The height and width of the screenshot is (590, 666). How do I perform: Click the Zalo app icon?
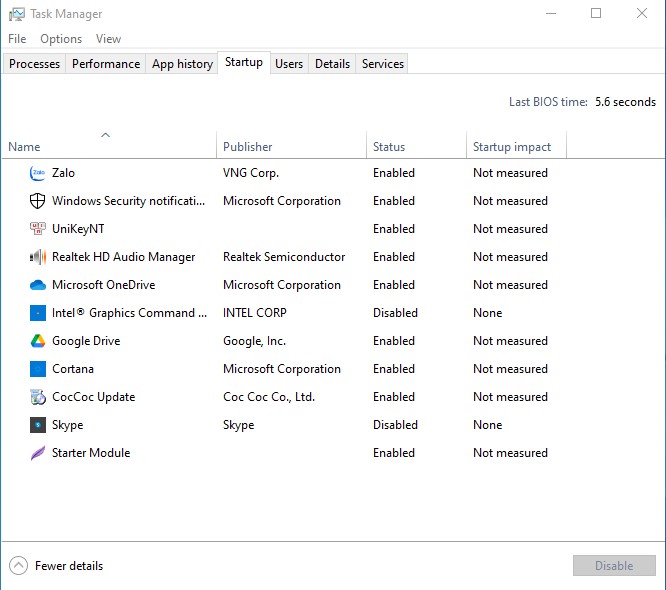(x=38, y=173)
